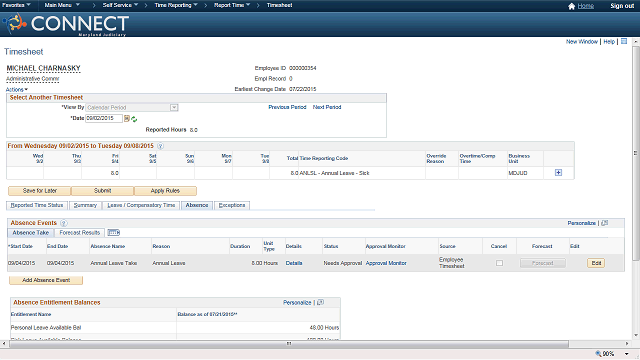Expand the View By Calendar Period dropdown

coord(174,107)
